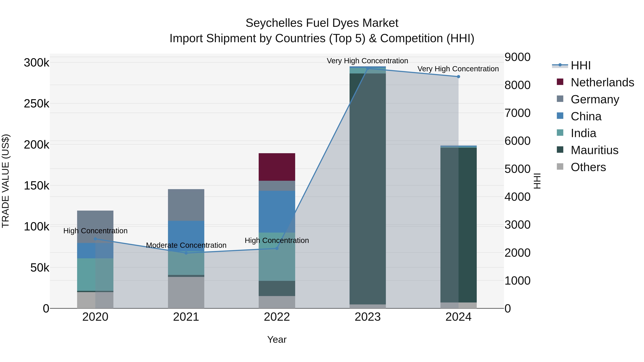Click the '6000' right axis tick label
Screen dimensions: 644x362
(518, 141)
